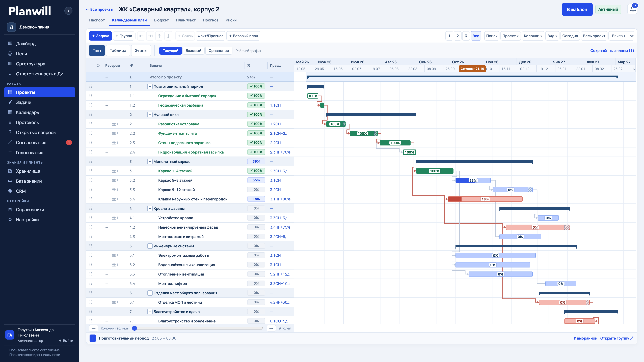Open the Этапы view tab
This screenshot has width=644, height=362.
[x=141, y=50]
